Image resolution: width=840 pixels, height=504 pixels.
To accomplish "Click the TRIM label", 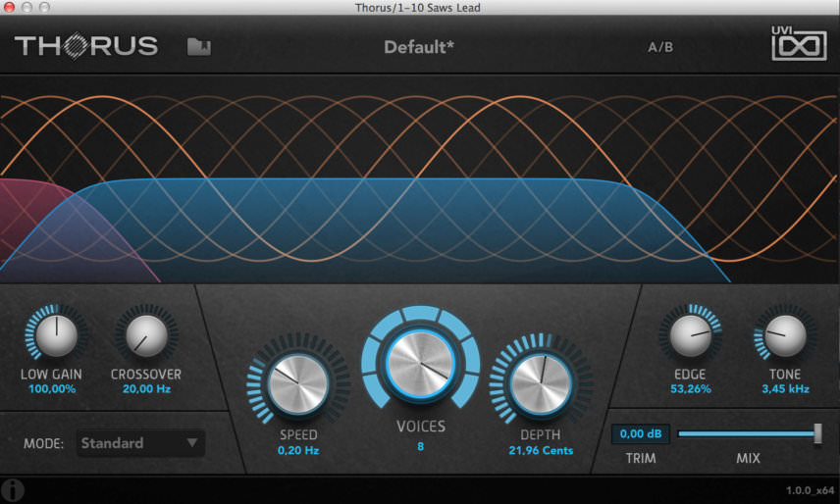I will click(641, 459).
